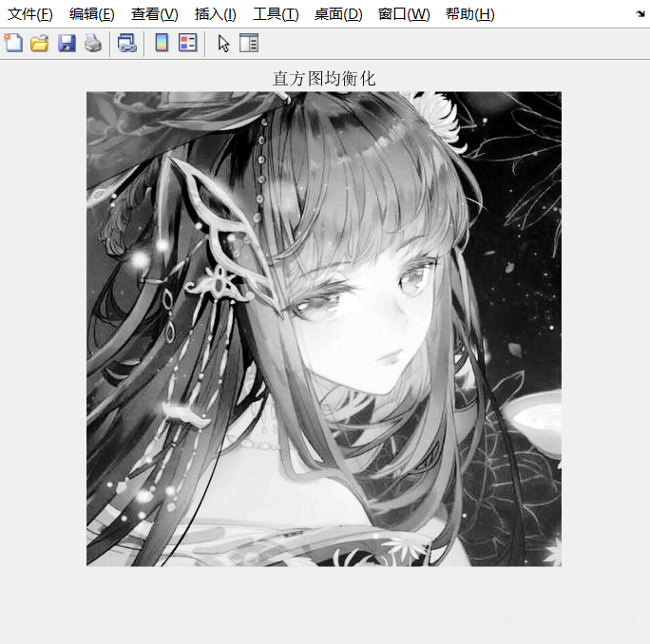Open file via folder icon
This screenshot has width=650, height=644.
39,43
